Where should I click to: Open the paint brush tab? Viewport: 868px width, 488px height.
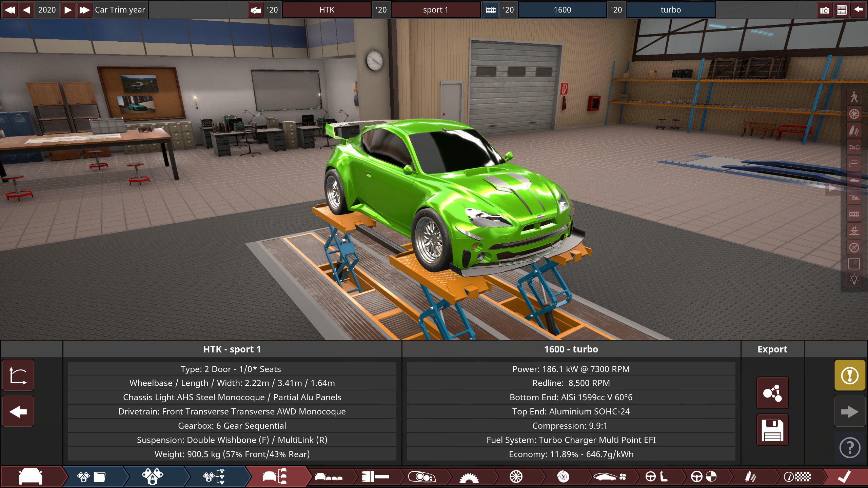point(375,477)
